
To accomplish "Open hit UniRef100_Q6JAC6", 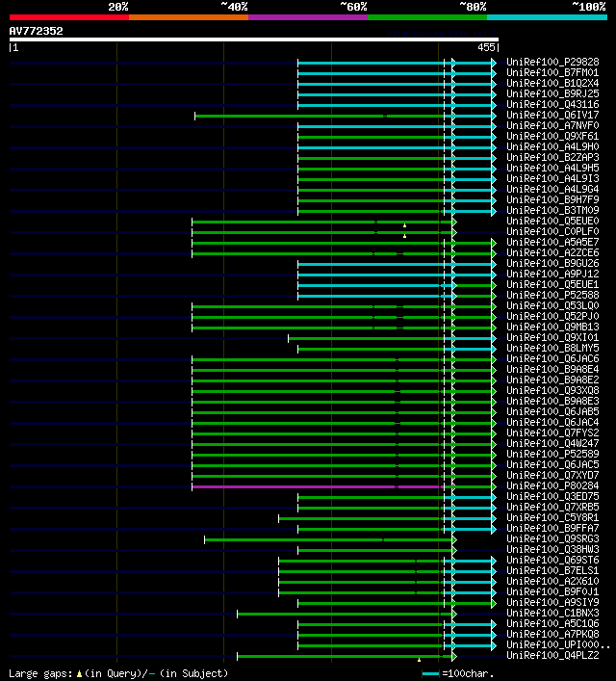I will tap(552, 358).
